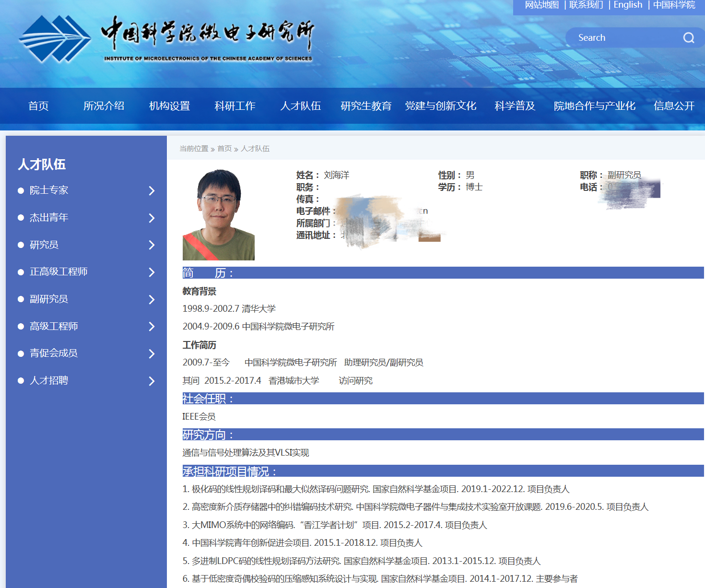
Task: Open 网站地图 sitemap link
Action: click(542, 5)
